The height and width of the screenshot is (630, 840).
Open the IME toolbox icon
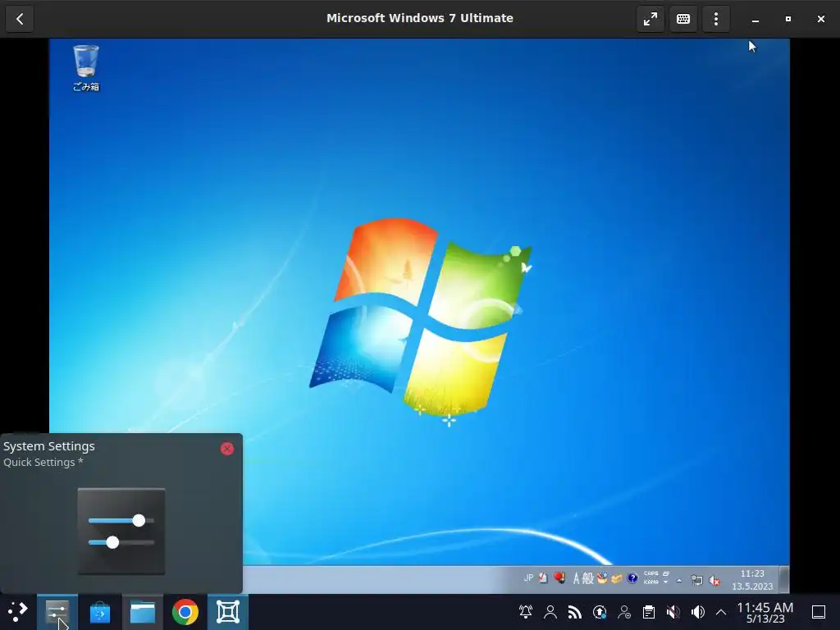tap(602, 578)
